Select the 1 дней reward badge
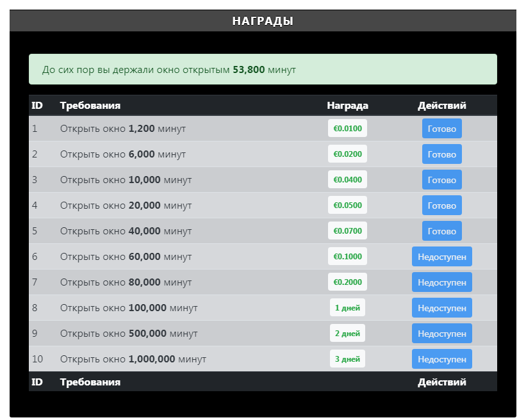526x420 pixels. pos(347,308)
